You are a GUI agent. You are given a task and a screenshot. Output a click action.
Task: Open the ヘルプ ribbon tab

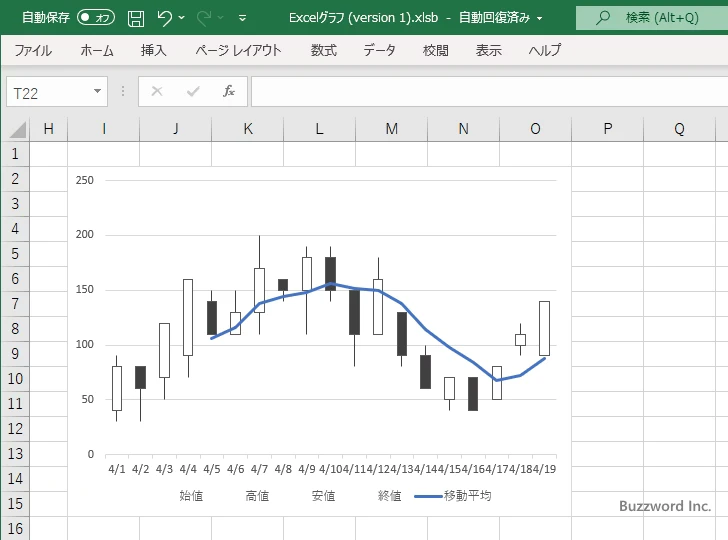545,50
